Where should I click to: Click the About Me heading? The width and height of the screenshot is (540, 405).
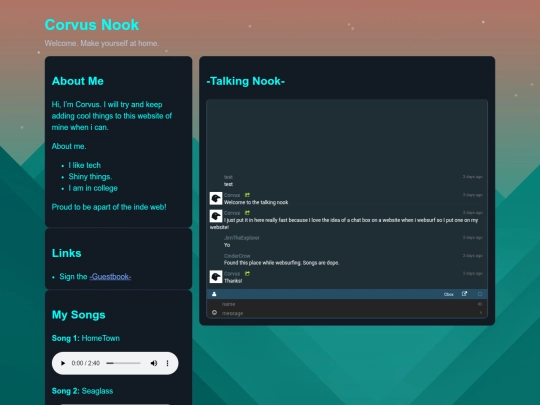click(77, 81)
